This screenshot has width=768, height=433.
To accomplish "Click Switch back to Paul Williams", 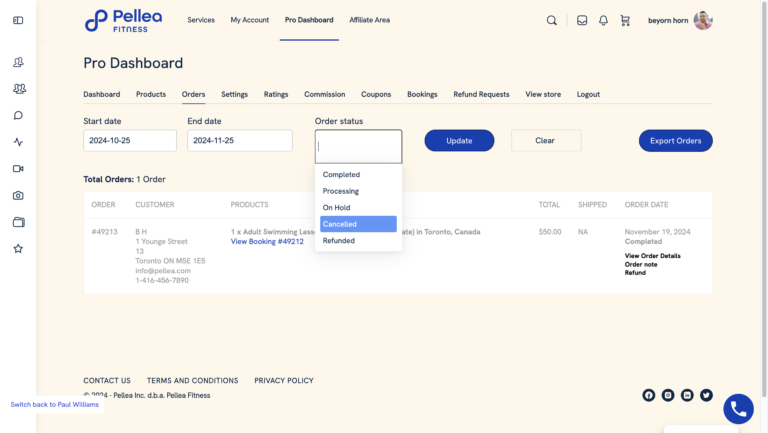I will pyautogui.click(x=54, y=405).
